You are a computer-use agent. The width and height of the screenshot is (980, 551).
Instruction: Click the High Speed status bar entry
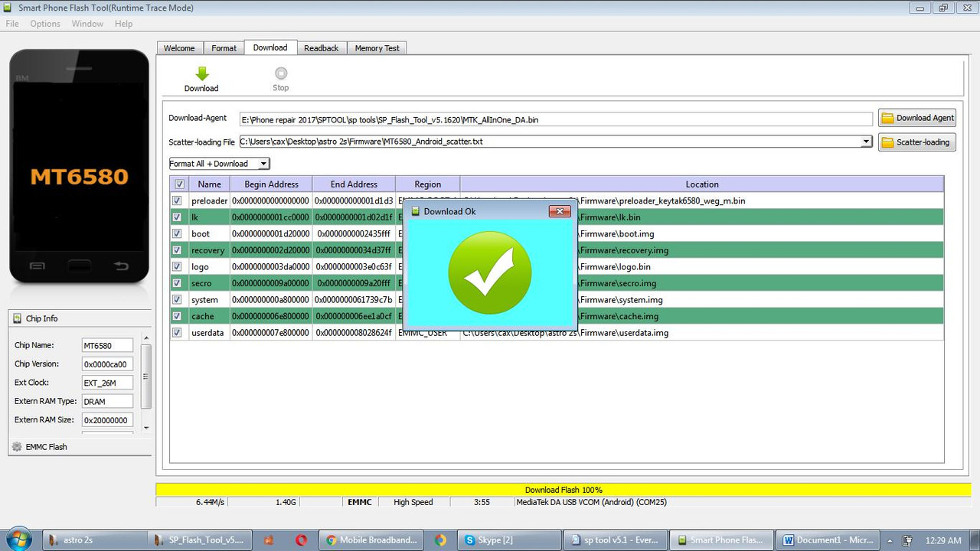coord(413,502)
